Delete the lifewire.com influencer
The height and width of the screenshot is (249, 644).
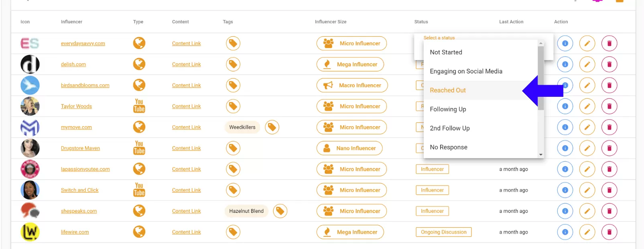tap(609, 232)
